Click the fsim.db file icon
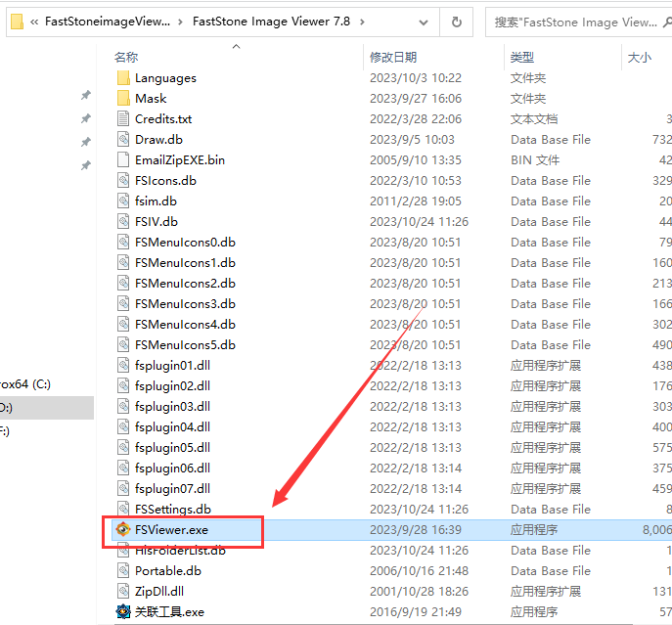Viewport: 672px width, 625px height. click(123, 201)
